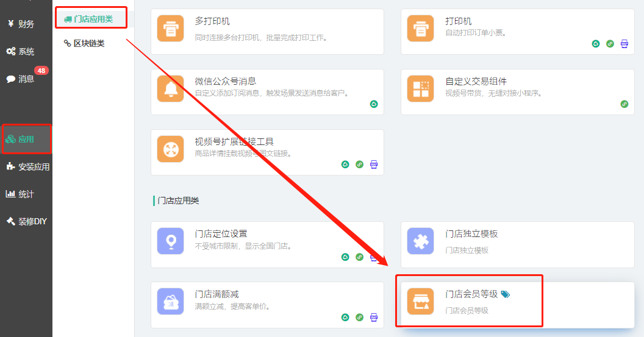
Task: Open the 统计 statistics sidebar item
Action: (x=21, y=194)
